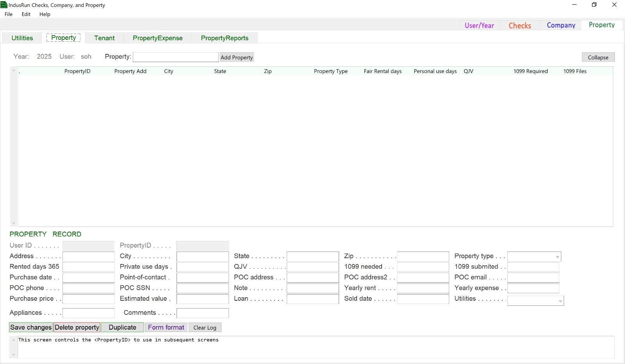
Task: Click the 1099 submited input field
Action: tap(533, 267)
